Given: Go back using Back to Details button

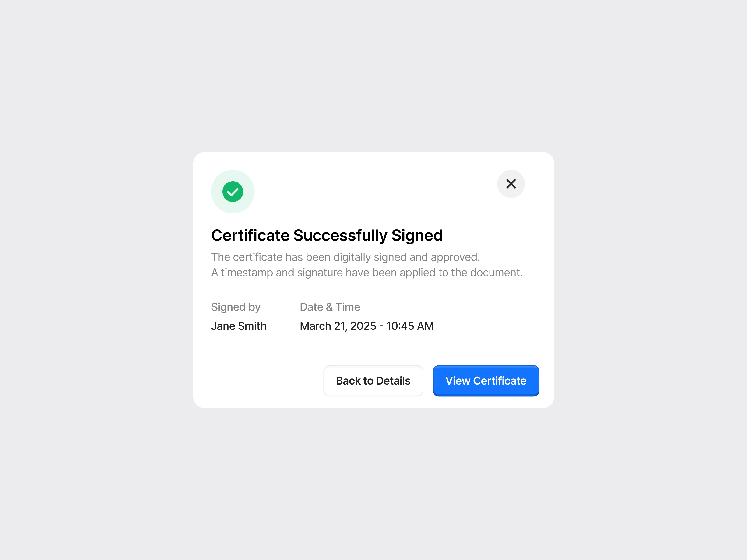Looking at the screenshot, I should pyautogui.click(x=373, y=381).
